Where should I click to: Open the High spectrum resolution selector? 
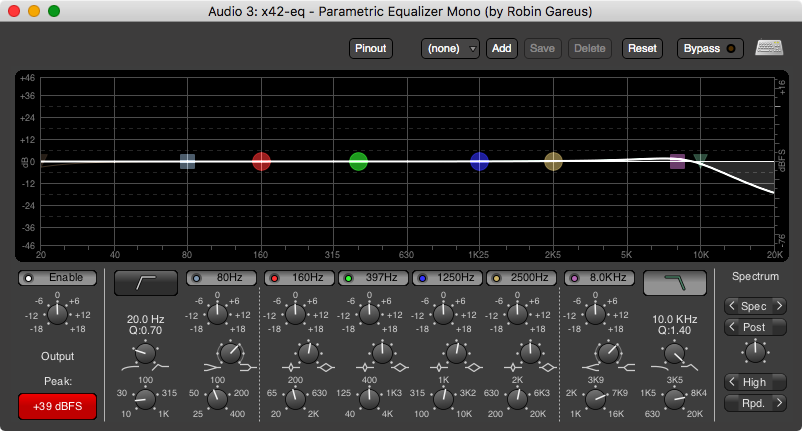click(x=756, y=382)
